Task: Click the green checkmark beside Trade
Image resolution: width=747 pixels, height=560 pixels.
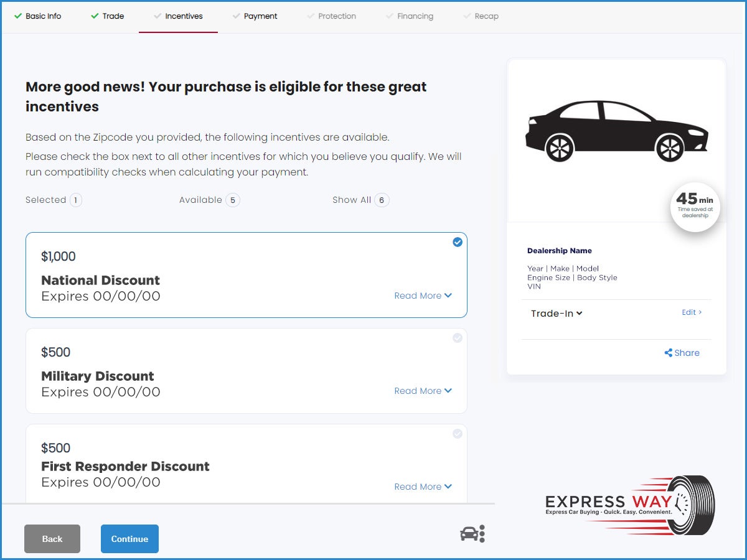Action: 95,16
